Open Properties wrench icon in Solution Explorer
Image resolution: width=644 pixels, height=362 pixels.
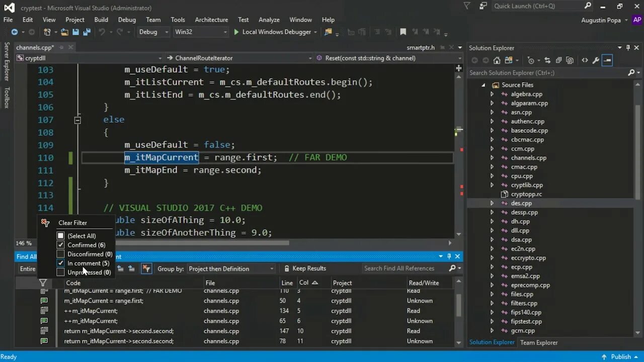[596, 60]
